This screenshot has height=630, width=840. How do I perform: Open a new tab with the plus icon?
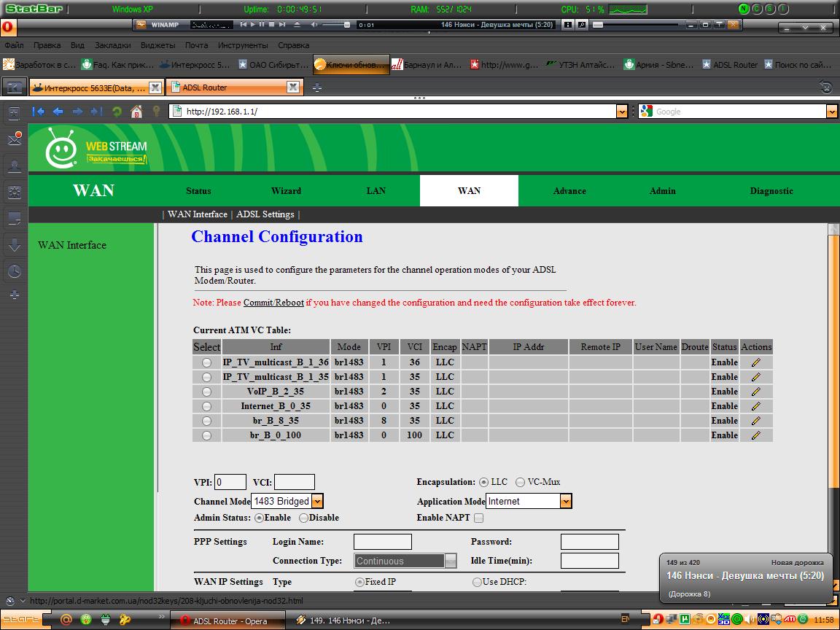316,87
